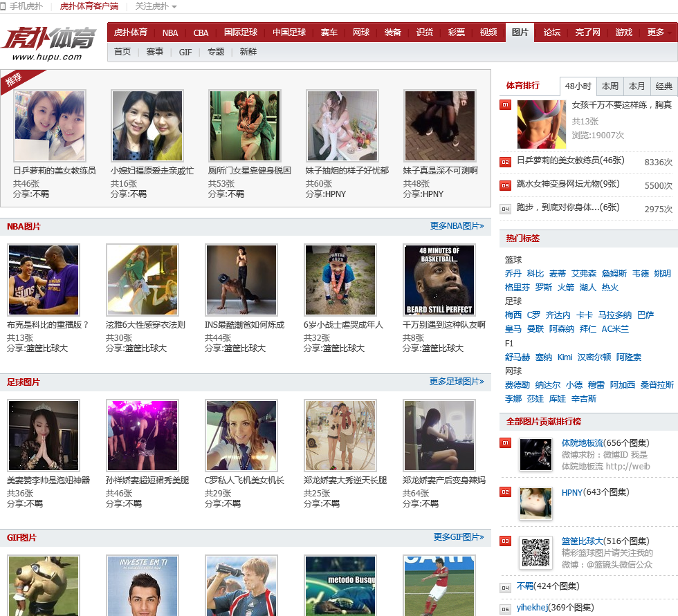Open the Cristiano Ronaldo GIF thumbnail
This screenshot has width=678, height=616.
pos(143,586)
